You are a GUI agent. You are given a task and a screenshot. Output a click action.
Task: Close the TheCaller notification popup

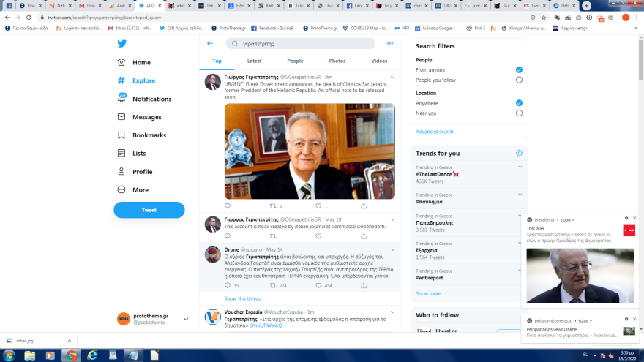pos(634,219)
